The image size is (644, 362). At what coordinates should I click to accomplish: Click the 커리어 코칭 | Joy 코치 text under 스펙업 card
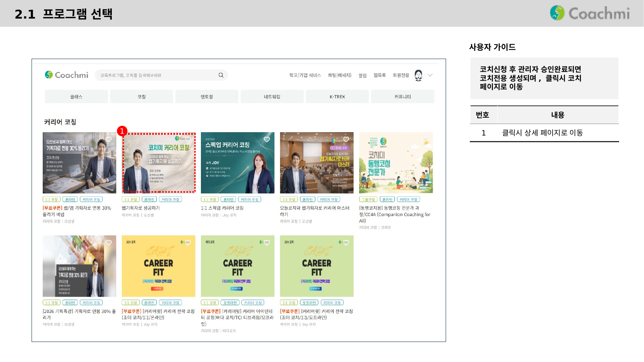tap(218, 215)
